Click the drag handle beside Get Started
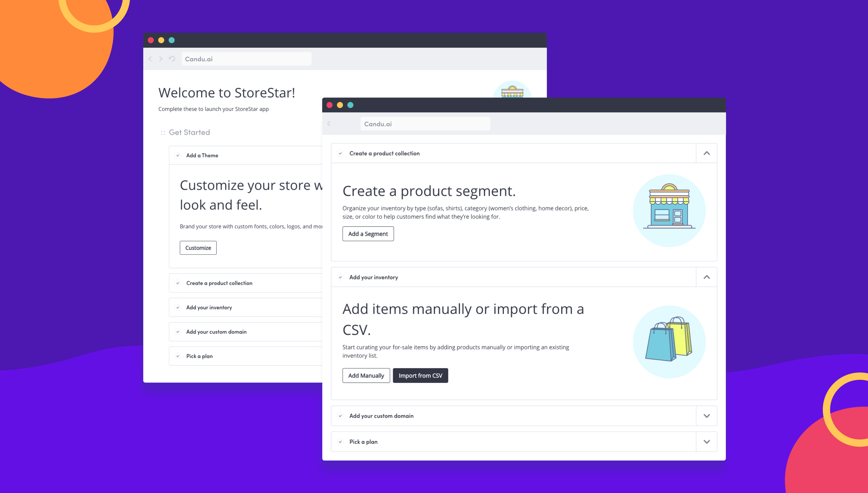Screen dimensions: 868x493 click(x=163, y=133)
